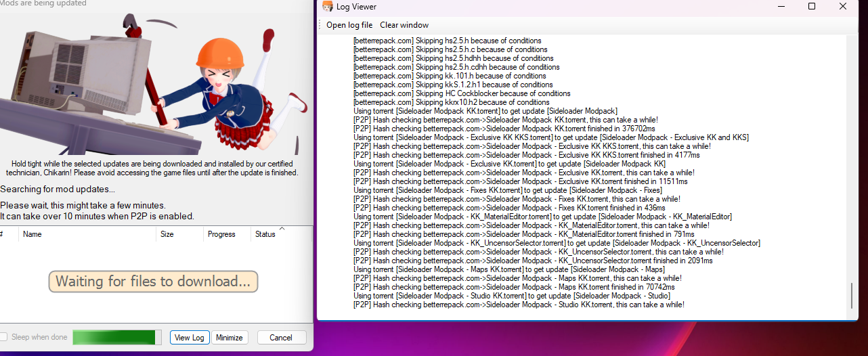868x356 pixels.
Task: Select log line 'KK_UncensorSelector.torrent finished in 2091ms'
Action: (533, 261)
